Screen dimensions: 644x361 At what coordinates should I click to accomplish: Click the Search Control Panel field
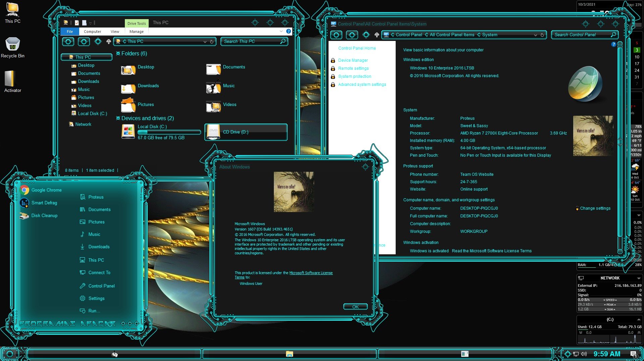pyautogui.click(x=584, y=35)
